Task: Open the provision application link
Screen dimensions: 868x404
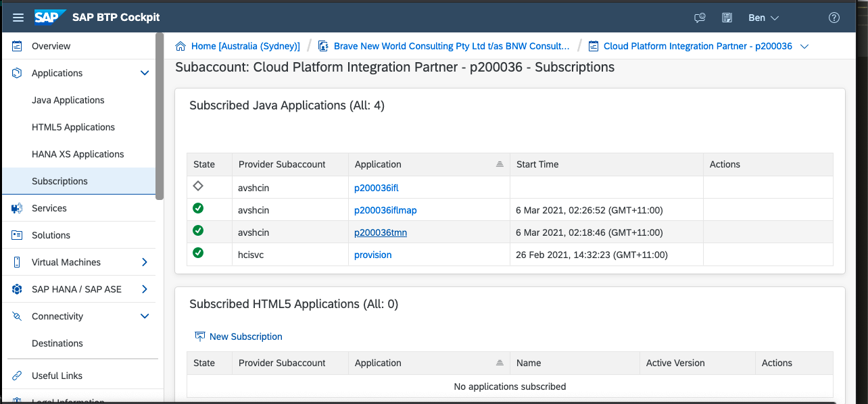Action: 372,255
